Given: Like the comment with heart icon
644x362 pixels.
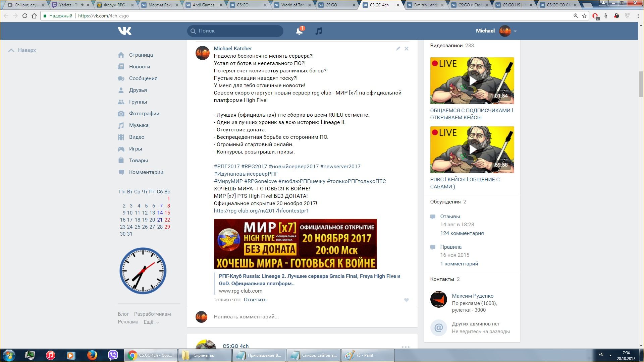Looking at the screenshot, I should click(x=406, y=300).
